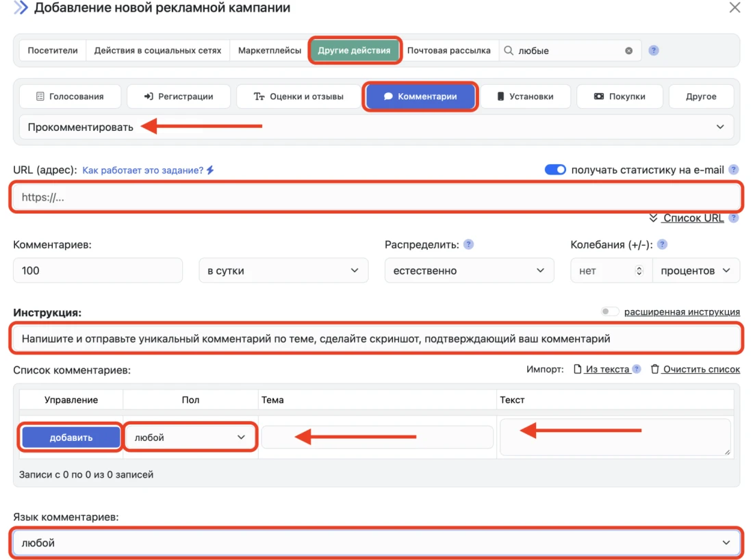The width and height of the screenshot is (753, 560).
Task: Open the в сутки period dropdown
Action: [x=283, y=270]
